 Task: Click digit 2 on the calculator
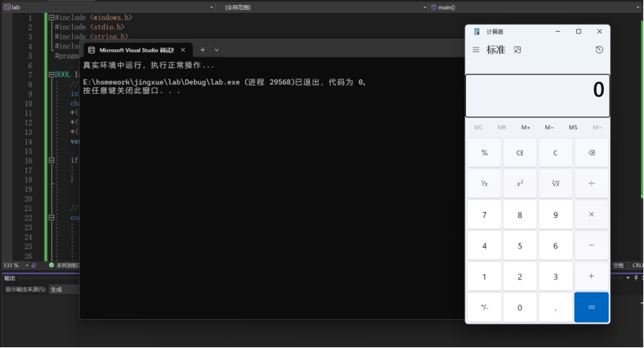[520, 277]
